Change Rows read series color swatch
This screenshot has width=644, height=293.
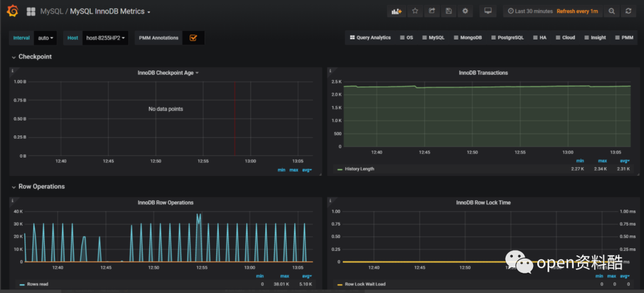tap(22, 285)
